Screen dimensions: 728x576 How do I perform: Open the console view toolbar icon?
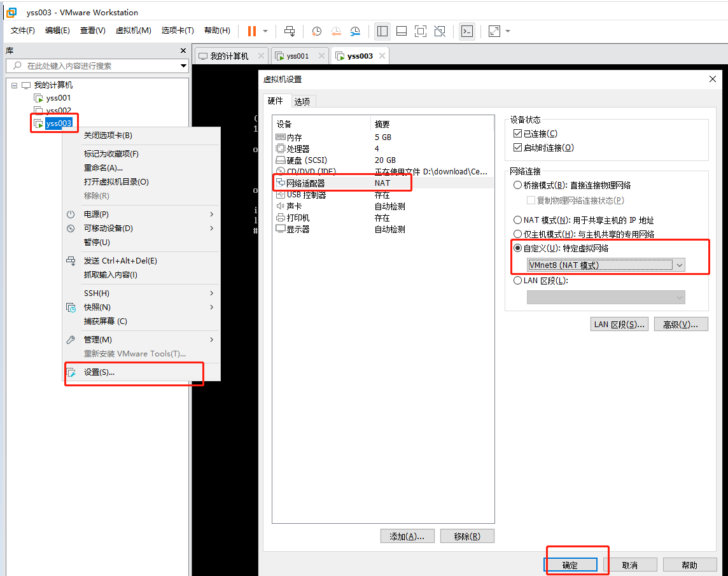tap(467, 31)
